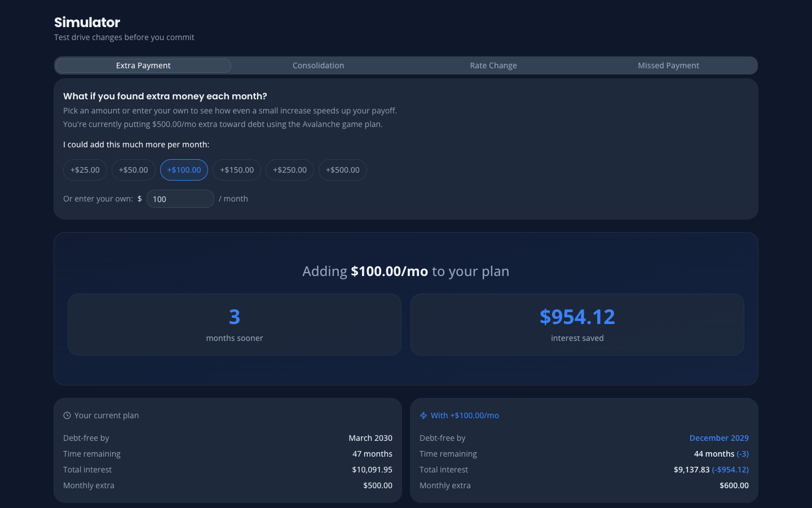Image resolution: width=812 pixels, height=508 pixels.
Task: Select the +$25.00 extra payment preset
Action: (85, 169)
